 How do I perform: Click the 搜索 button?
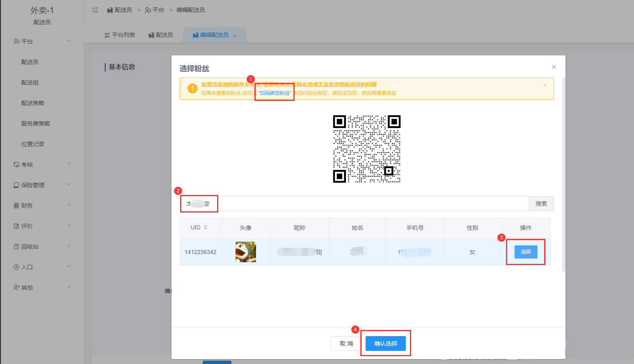[541, 204]
